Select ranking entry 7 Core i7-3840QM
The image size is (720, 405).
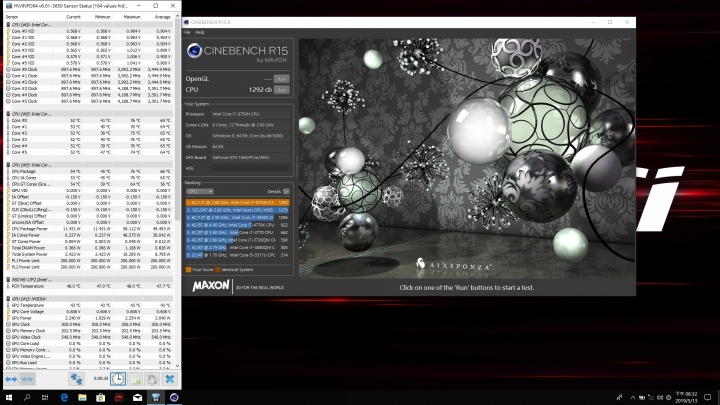237,248
